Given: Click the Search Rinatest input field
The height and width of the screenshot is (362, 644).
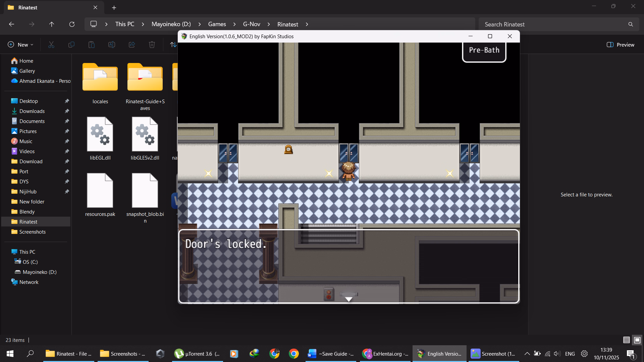Looking at the screenshot, I should 553,24.
